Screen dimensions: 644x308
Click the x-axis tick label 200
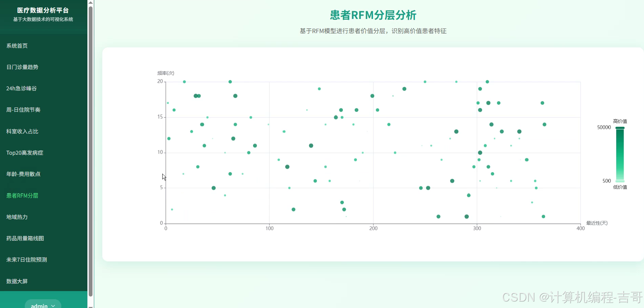tap(373, 228)
